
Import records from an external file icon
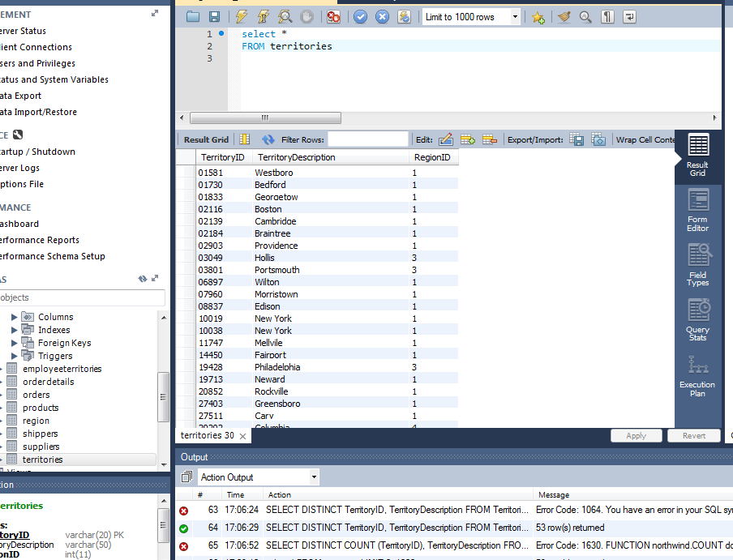(598, 139)
